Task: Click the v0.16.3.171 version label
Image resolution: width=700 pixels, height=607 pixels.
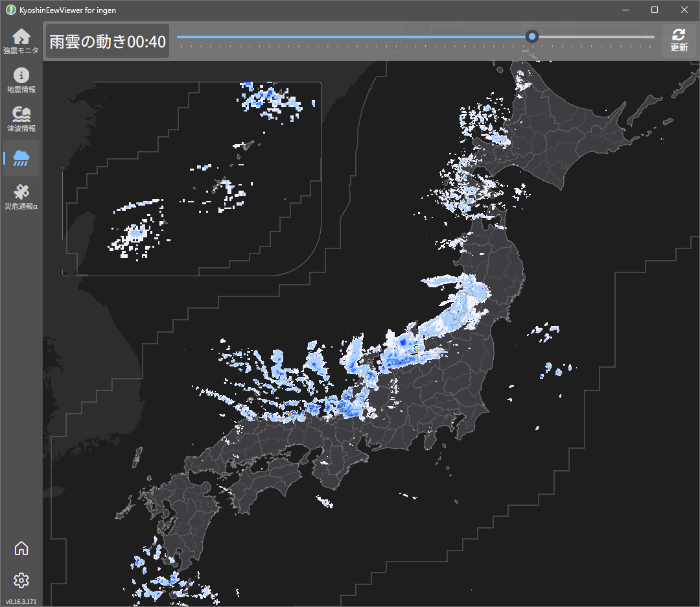Action: tap(21, 601)
